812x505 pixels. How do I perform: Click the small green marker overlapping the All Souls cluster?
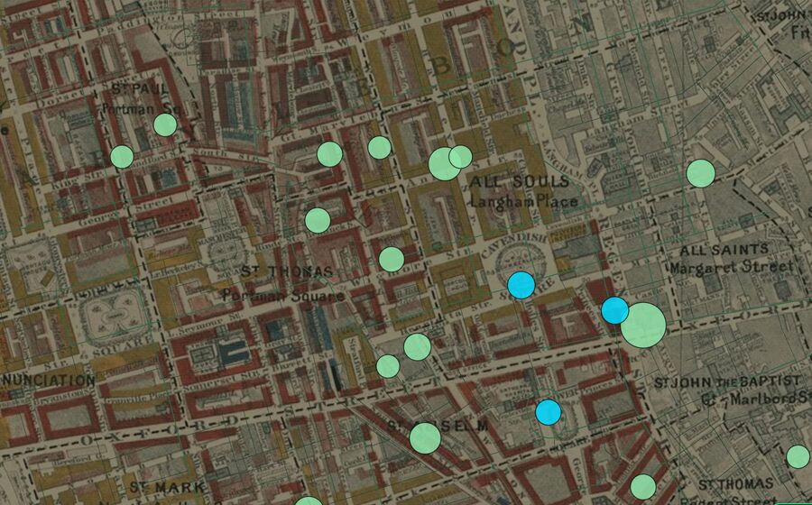[x=460, y=156]
